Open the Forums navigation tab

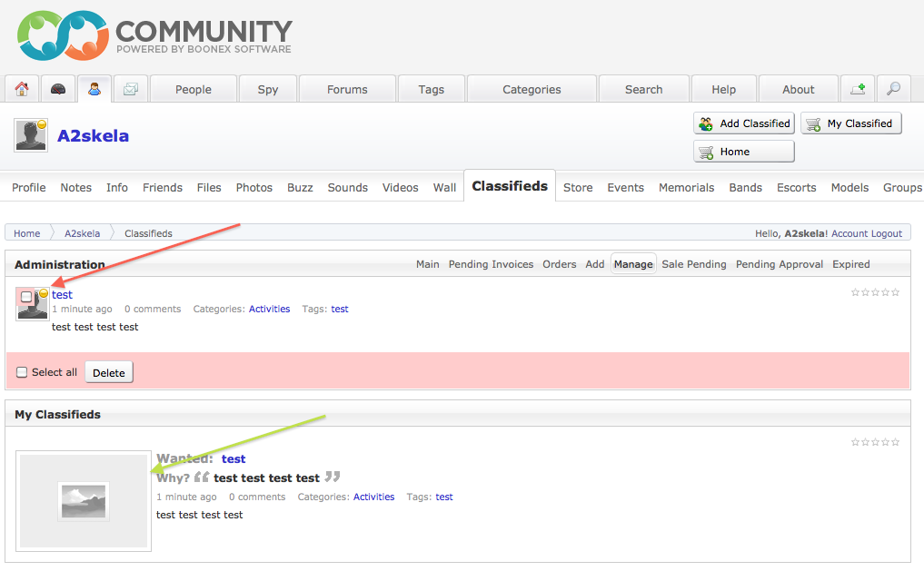pos(347,90)
